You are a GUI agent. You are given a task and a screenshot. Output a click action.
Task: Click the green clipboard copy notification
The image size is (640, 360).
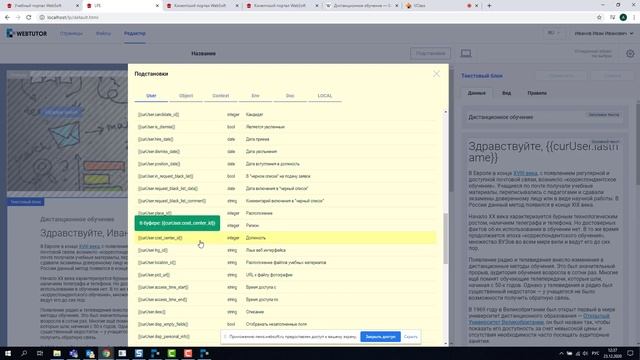point(177,223)
